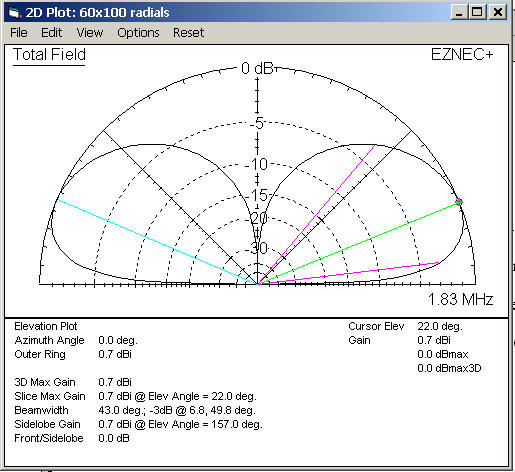Image resolution: width=515 pixels, height=472 pixels.
Task: Click the green cursor elevation line
Action: pos(358,243)
